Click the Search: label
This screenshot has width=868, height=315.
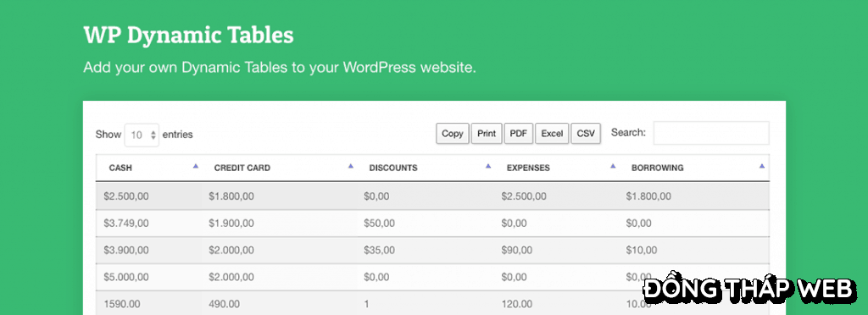[628, 133]
